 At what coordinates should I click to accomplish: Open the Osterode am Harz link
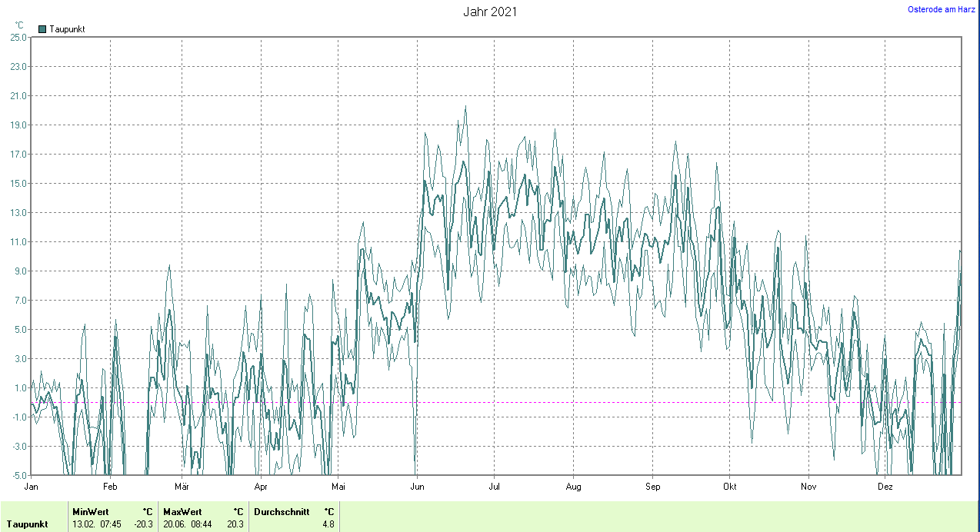coord(942,9)
